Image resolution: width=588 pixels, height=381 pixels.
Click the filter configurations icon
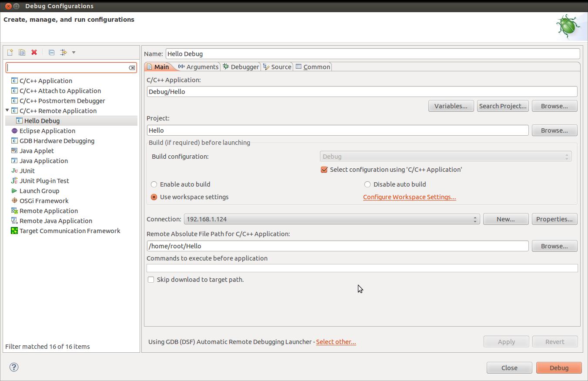pyautogui.click(x=63, y=53)
